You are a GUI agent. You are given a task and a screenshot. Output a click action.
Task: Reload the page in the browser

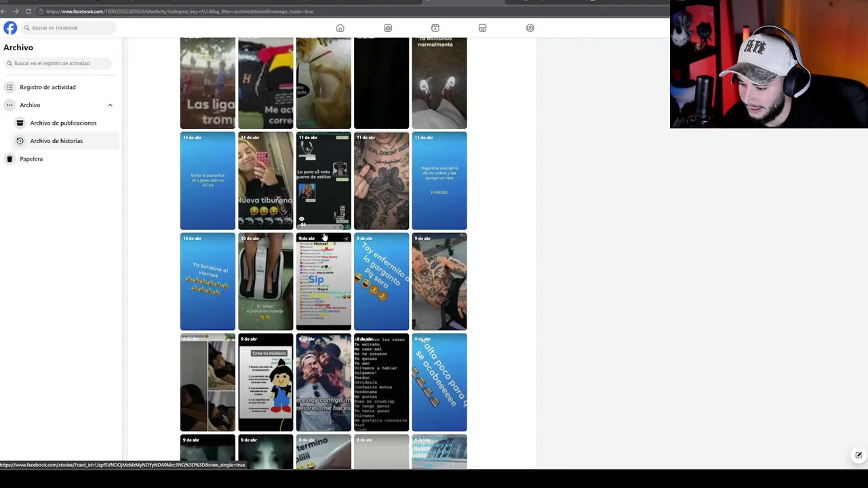pos(28,11)
